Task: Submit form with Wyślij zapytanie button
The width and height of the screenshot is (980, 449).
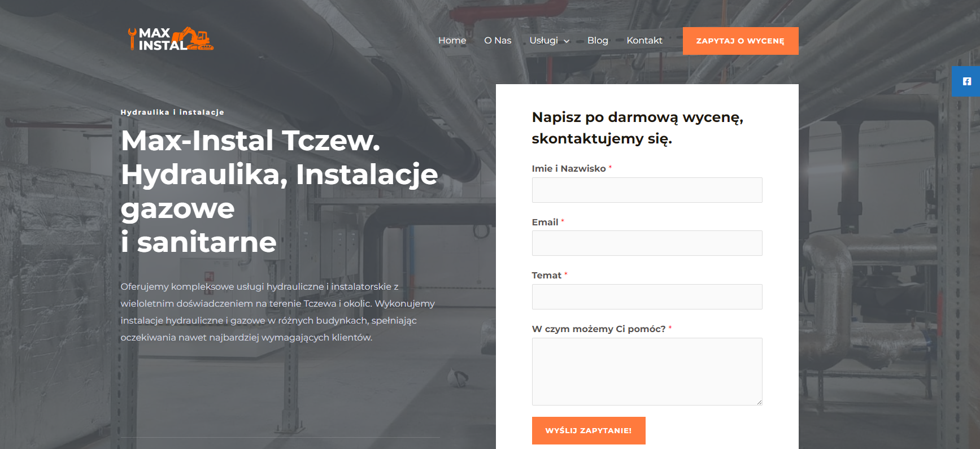Action: [x=588, y=430]
